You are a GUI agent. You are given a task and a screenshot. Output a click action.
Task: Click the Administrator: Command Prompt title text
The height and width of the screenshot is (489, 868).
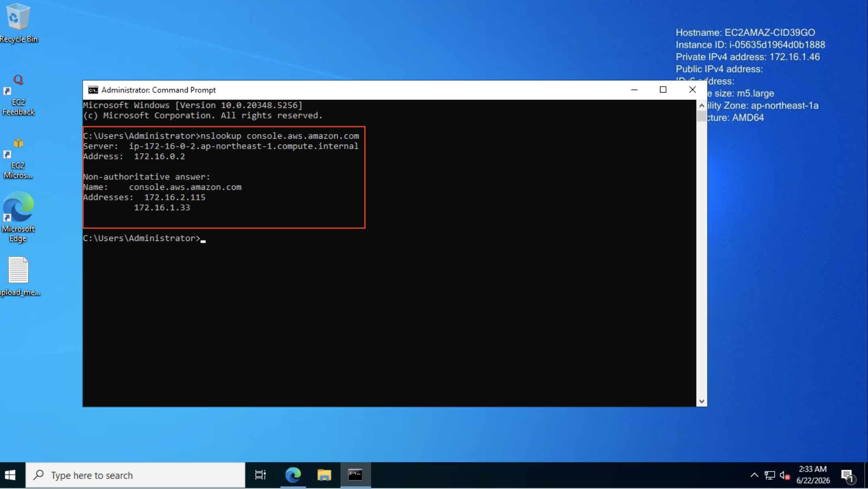point(159,90)
